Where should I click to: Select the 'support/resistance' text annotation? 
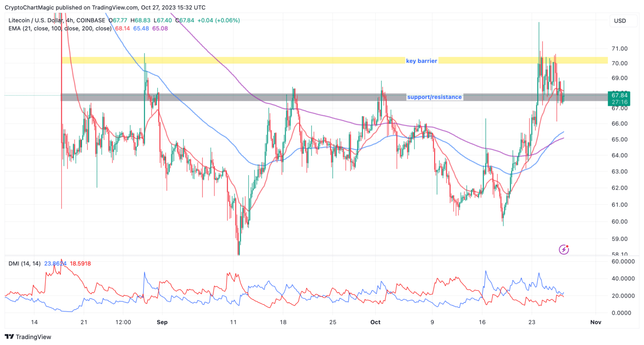coord(434,97)
